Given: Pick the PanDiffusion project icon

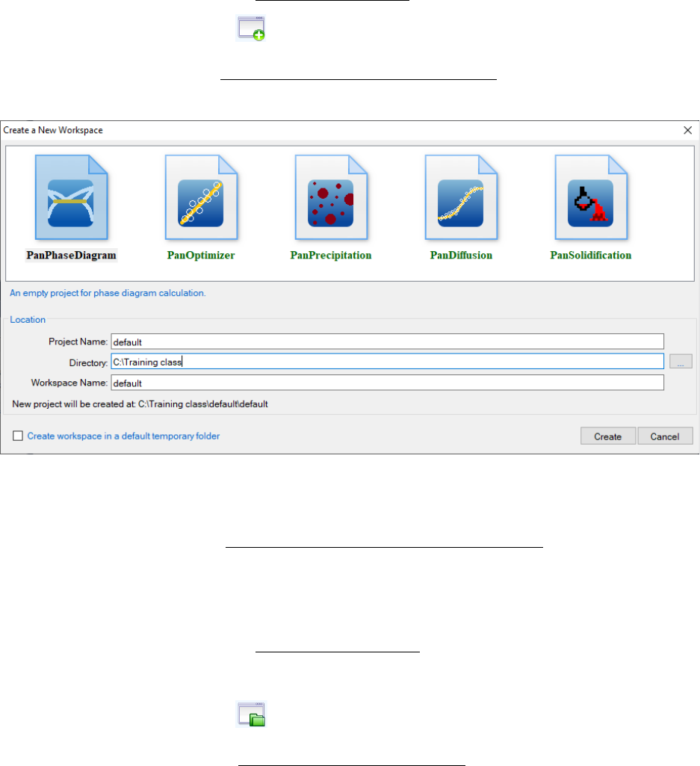Looking at the screenshot, I should click(x=461, y=197).
